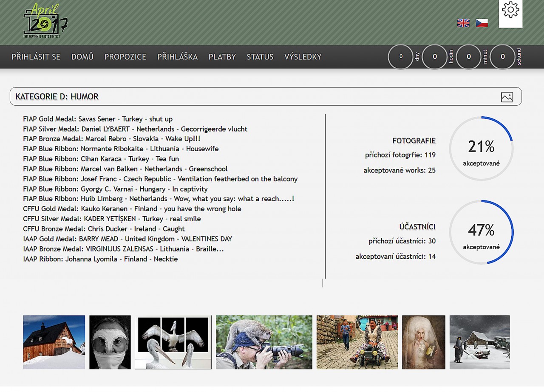Click the ÚČASTNÍCI statistics heading
This screenshot has width=544, height=392.
pyautogui.click(x=417, y=227)
